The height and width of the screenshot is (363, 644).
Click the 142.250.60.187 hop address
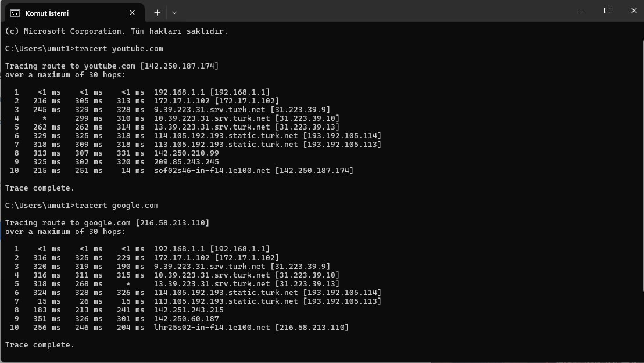pyautogui.click(x=187, y=319)
